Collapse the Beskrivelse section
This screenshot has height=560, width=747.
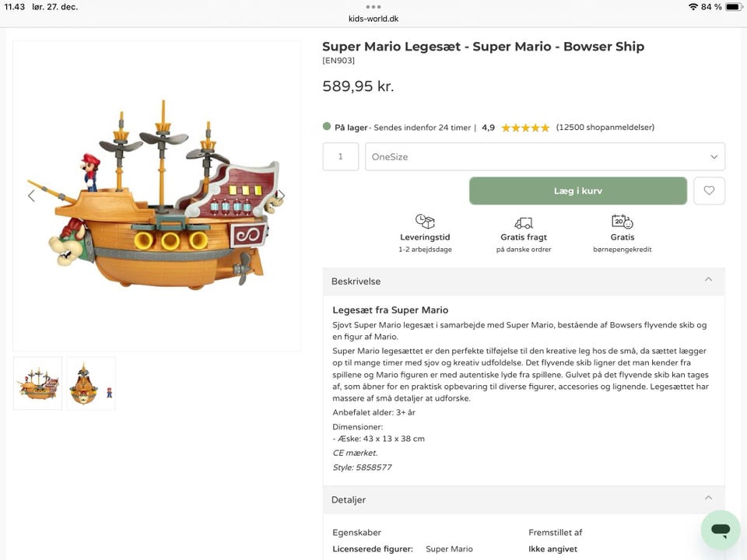[x=708, y=280]
